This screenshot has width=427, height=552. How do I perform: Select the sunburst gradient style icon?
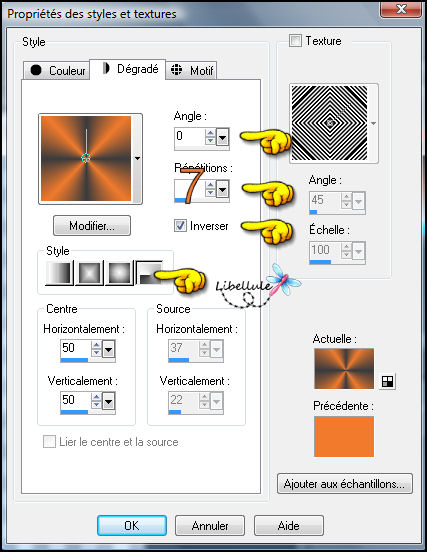click(120, 272)
